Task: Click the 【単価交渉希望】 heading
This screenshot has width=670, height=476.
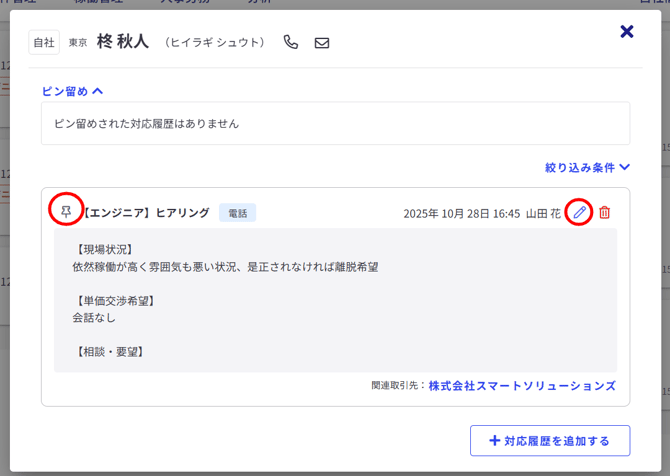Action: point(115,301)
